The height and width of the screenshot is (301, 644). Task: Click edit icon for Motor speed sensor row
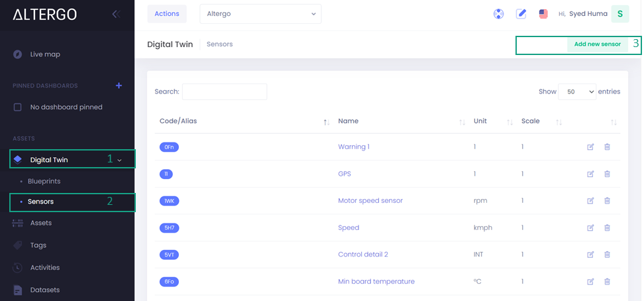pyautogui.click(x=590, y=201)
